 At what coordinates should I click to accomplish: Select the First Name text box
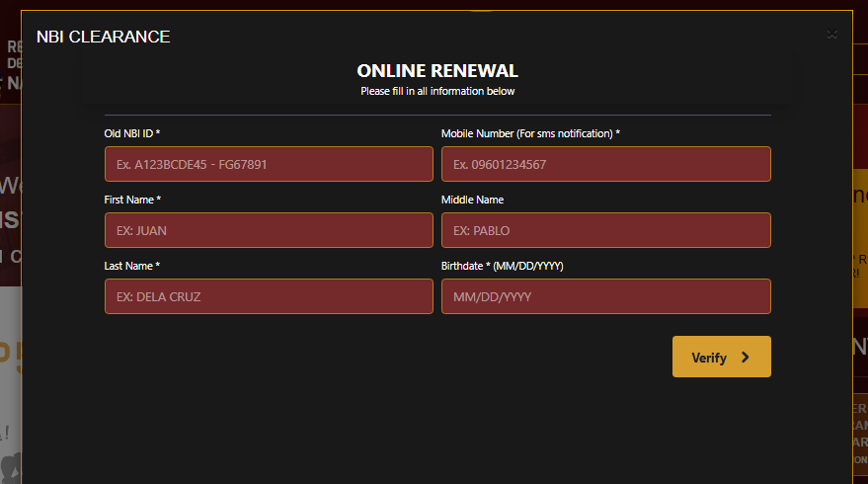(x=269, y=230)
